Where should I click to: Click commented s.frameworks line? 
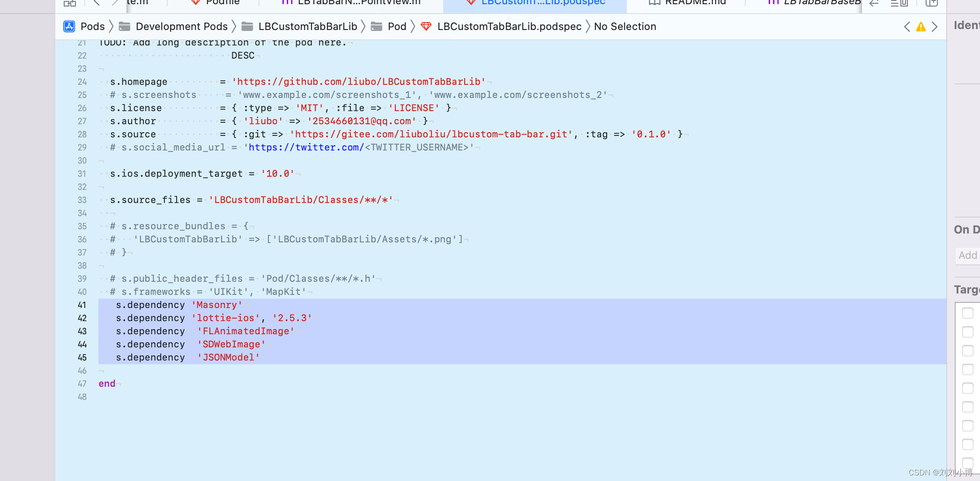[x=208, y=292]
